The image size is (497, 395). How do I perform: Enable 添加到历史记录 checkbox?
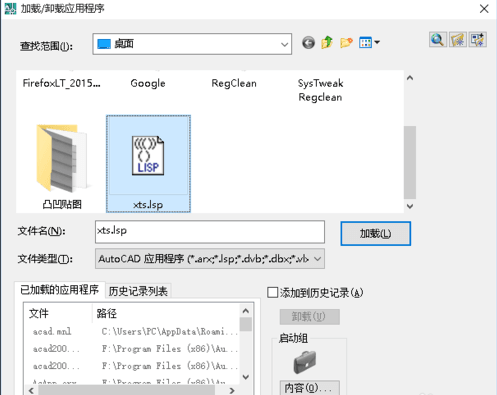point(272,293)
